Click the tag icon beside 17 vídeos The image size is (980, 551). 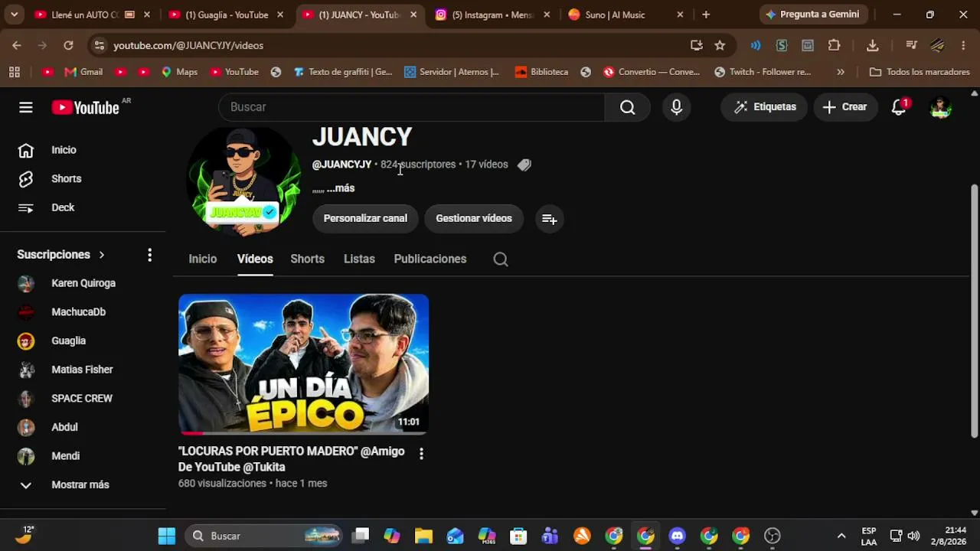(x=524, y=165)
